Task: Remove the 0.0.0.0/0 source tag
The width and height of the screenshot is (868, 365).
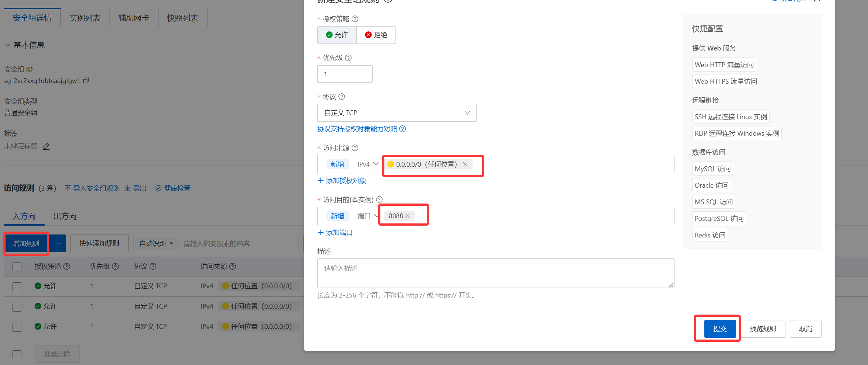Action: click(466, 164)
